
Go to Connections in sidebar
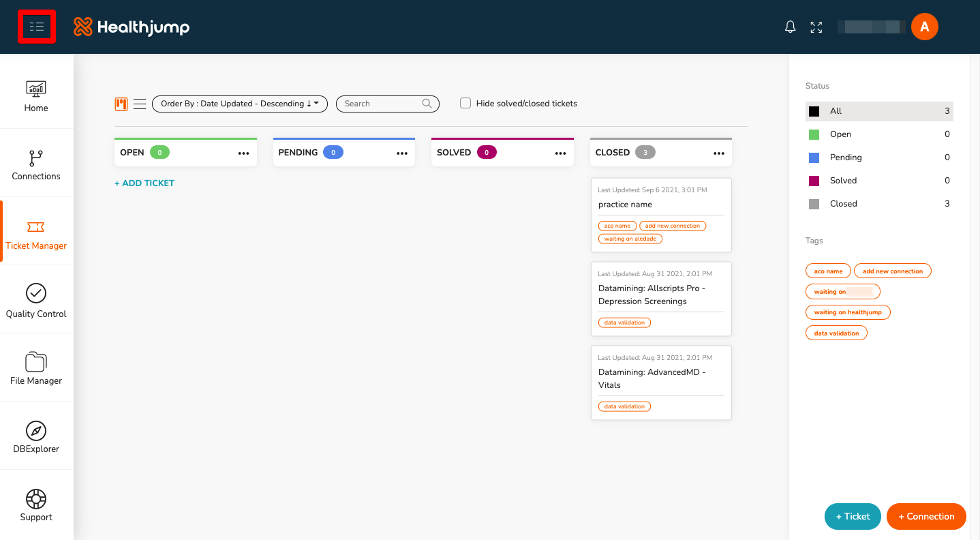point(36,163)
